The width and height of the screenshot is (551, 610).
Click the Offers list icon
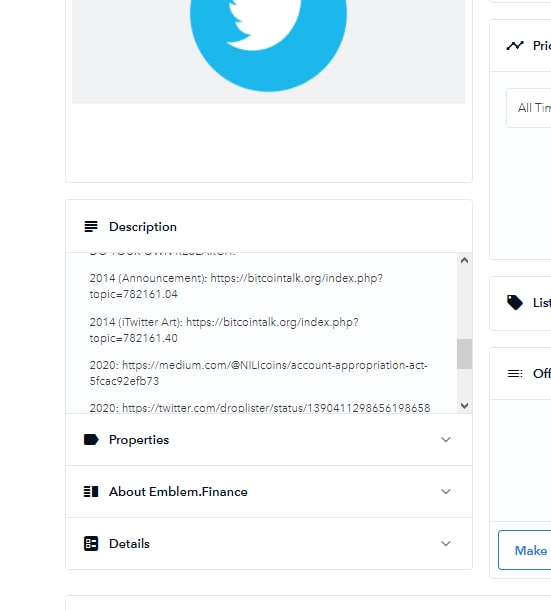click(x=515, y=373)
